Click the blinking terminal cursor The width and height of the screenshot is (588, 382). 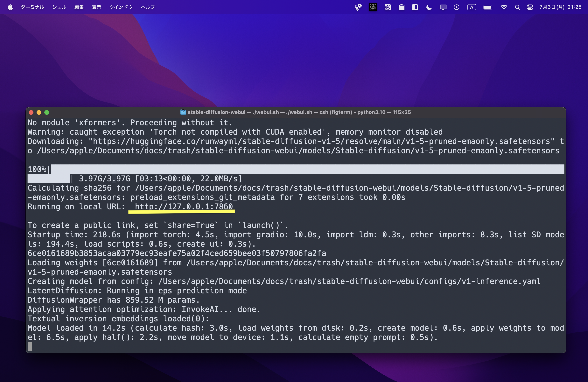[x=30, y=347]
